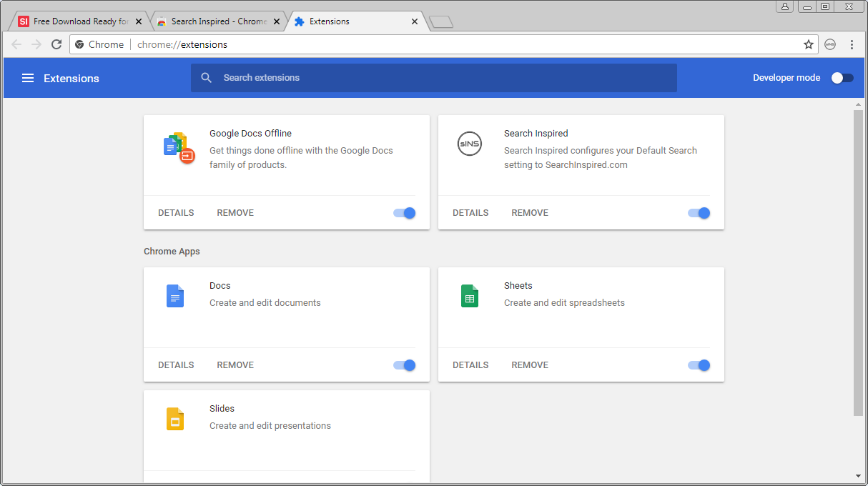Open the Chrome profile user button

(x=785, y=6)
